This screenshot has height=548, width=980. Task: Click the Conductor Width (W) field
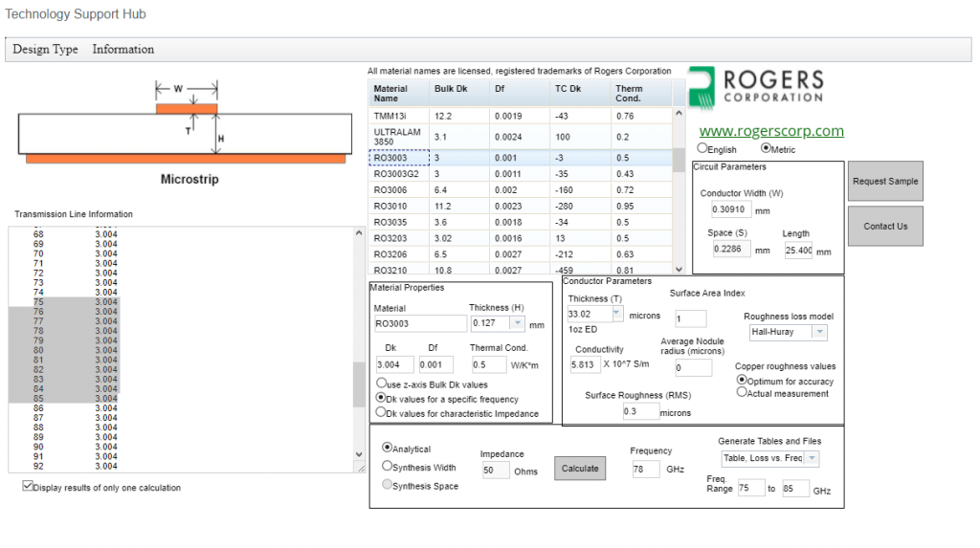coord(731,209)
